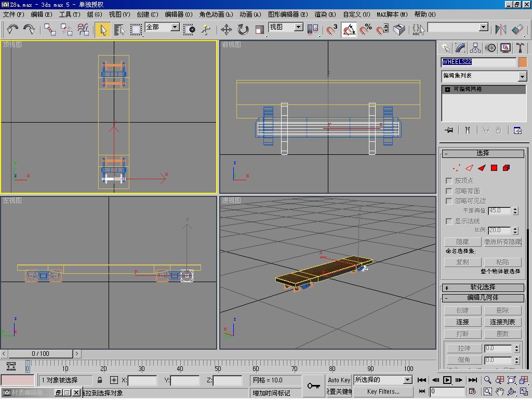Select the Select and Move tool
The height and width of the screenshot is (399, 532).
coord(227,30)
